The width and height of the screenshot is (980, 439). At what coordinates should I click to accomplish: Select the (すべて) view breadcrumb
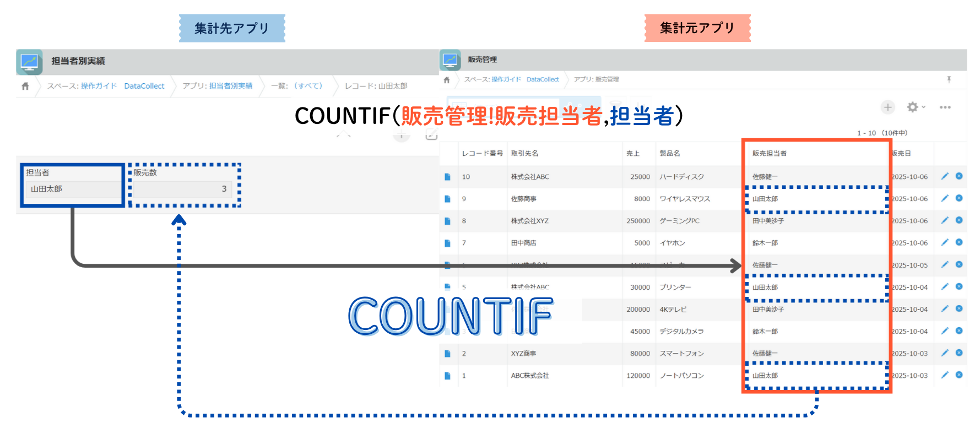308,86
